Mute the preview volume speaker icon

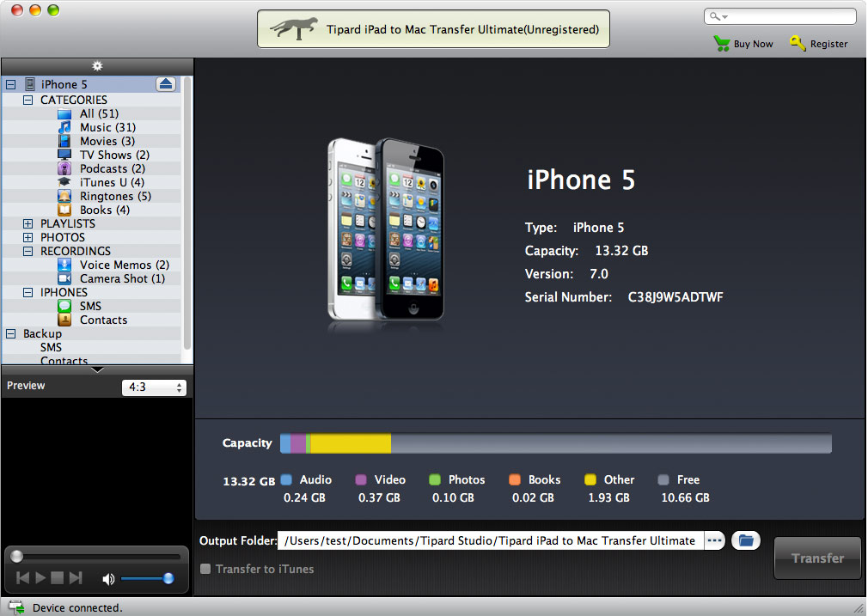coord(108,579)
